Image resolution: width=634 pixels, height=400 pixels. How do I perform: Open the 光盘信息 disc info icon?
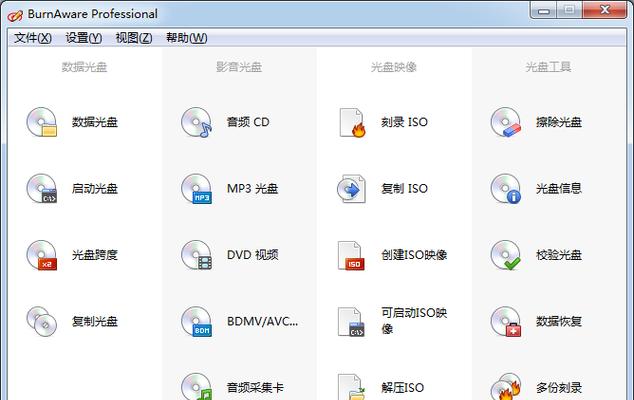(506, 188)
